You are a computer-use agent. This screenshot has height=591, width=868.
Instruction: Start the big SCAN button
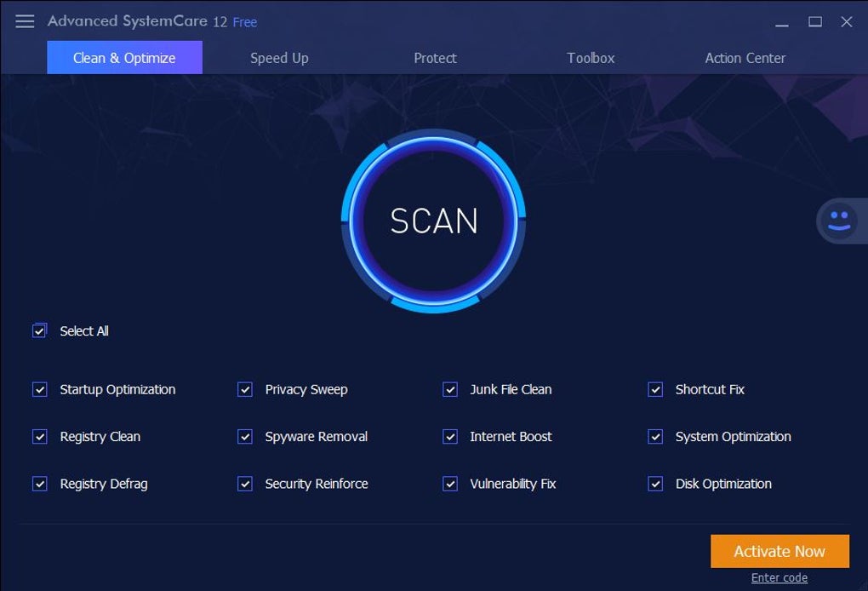tap(433, 221)
